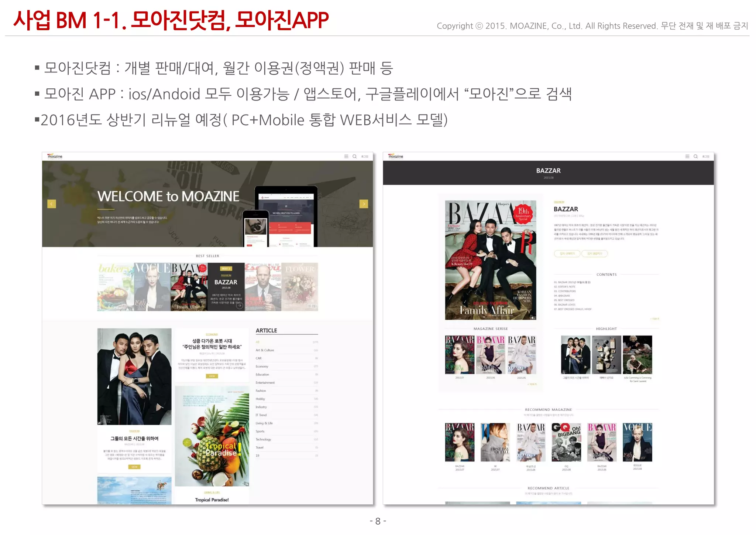Open GQ BIGBANG recommended magazine cover
This screenshot has width=756, height=535.
coord(566,442)
